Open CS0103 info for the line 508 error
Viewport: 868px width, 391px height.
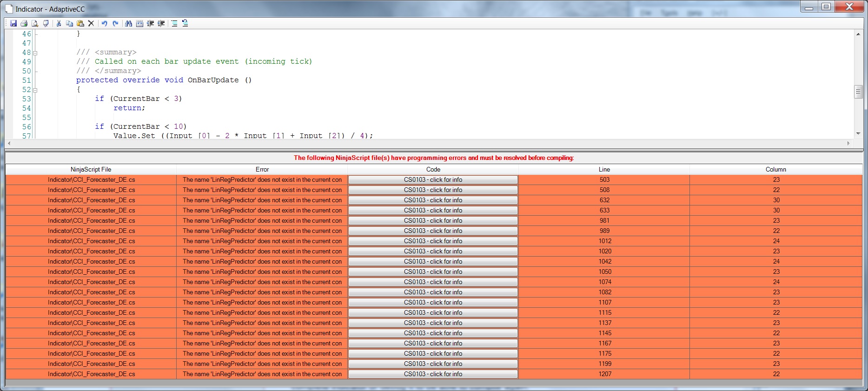tap(433, 190)
